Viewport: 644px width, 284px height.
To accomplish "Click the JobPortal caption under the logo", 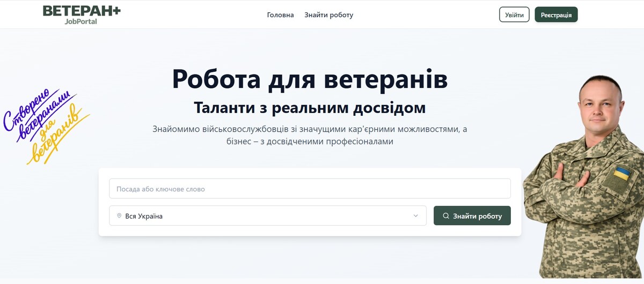I will (81, 21).
